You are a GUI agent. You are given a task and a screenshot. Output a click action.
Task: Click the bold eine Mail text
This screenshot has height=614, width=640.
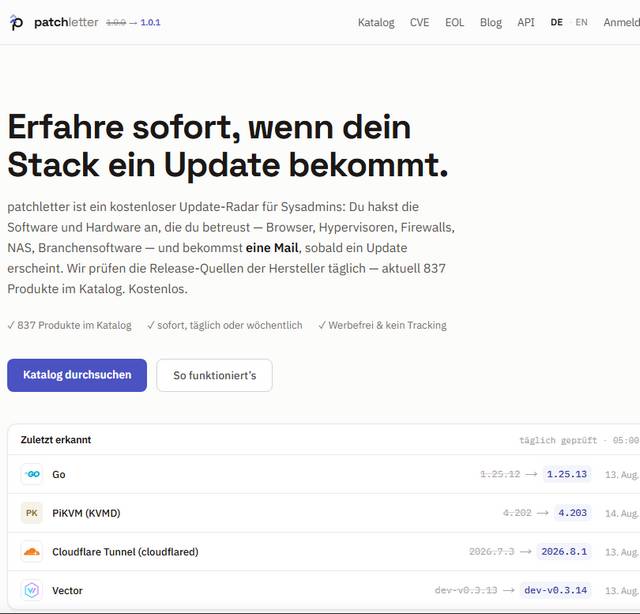(x=272, y=248)
